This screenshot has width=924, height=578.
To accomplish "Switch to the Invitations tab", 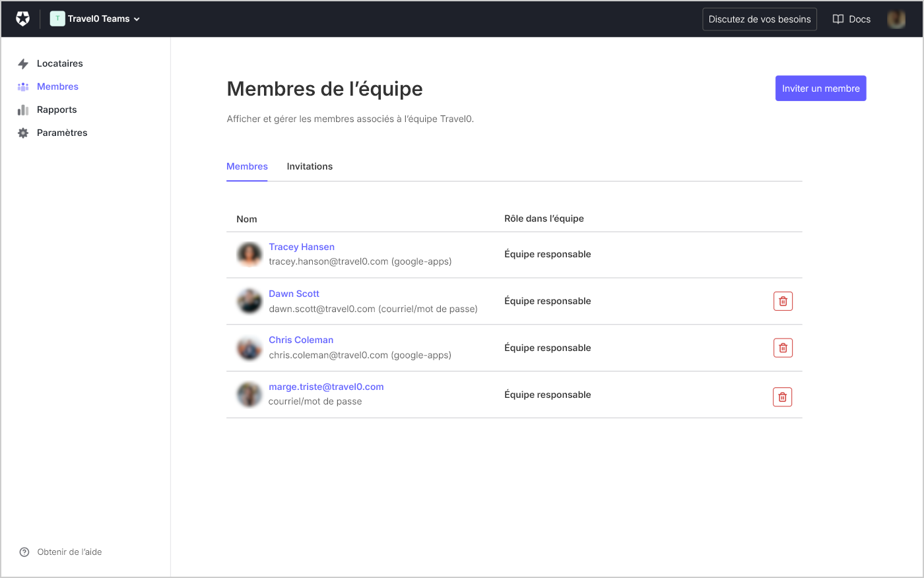I will [x=310, y=166].
